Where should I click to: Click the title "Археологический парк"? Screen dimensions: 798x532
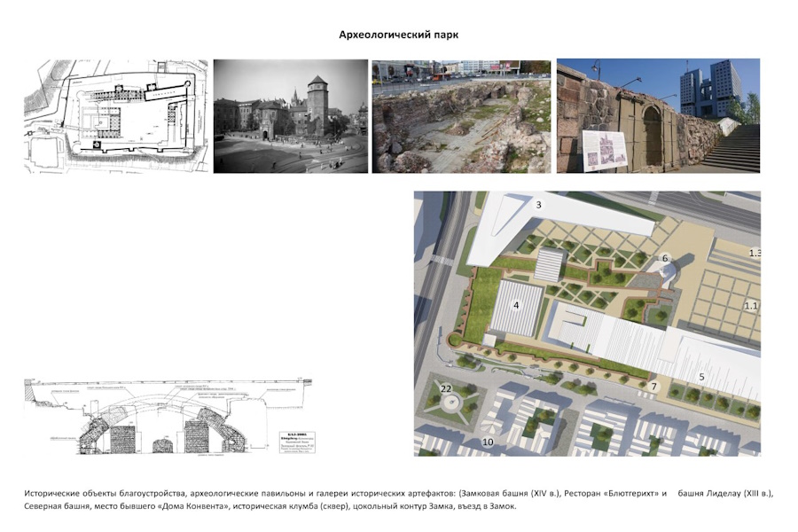click(x=398, y=35)
